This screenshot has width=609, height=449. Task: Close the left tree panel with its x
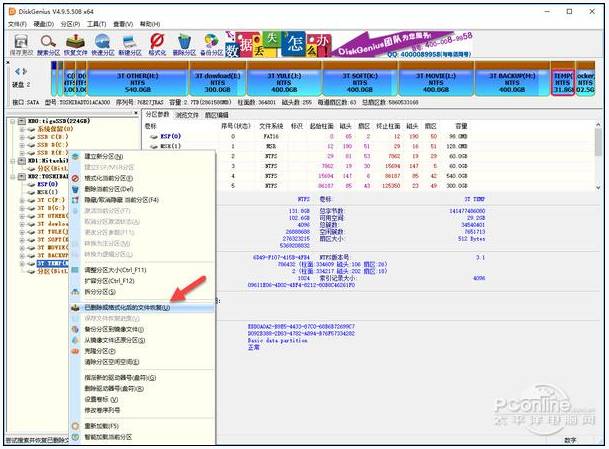pyautogui.click(x=136, y=113)
